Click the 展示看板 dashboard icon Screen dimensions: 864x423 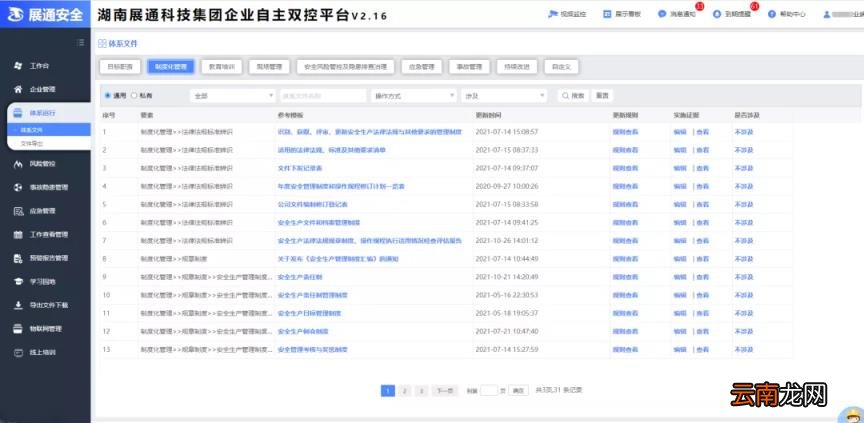[607, 14]
